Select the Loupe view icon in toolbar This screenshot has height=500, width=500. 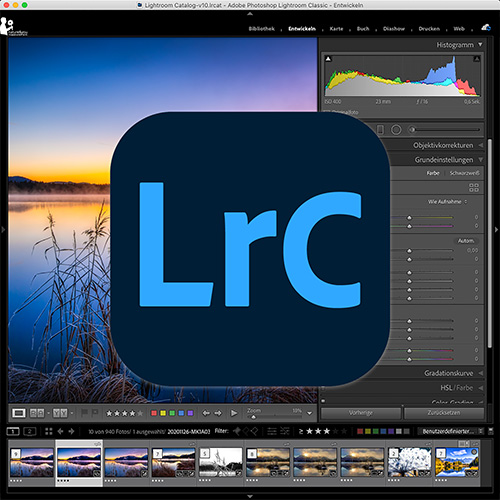click(19, 413)
